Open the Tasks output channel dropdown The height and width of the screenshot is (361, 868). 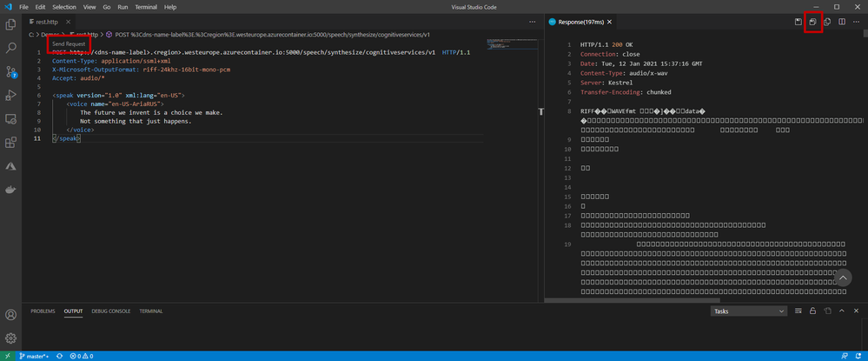click(x=749, y=311)
